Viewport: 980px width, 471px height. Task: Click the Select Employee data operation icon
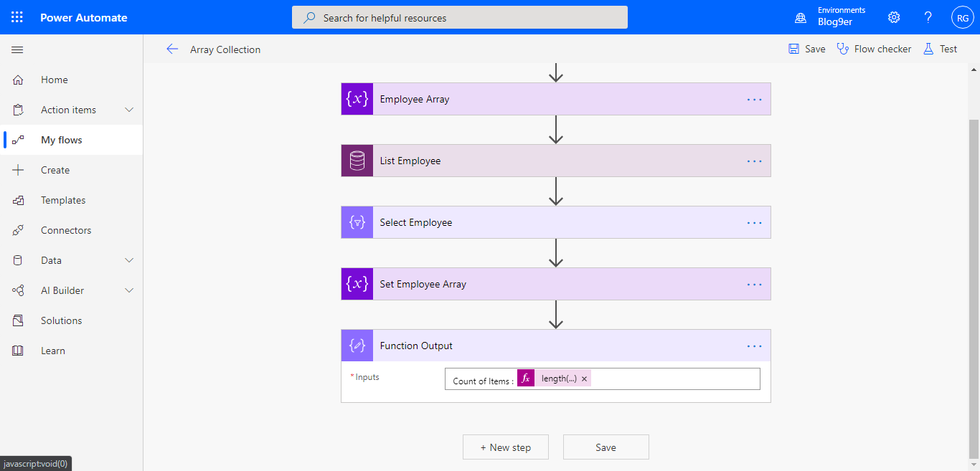click(357, 222)
